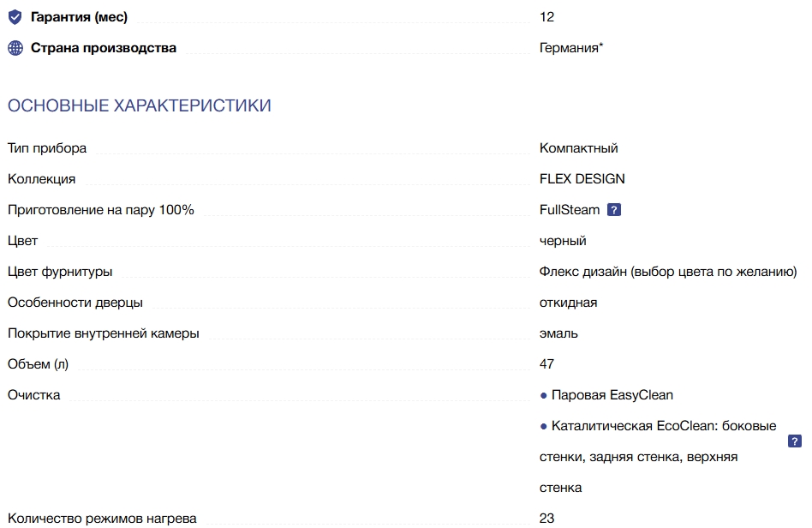
Task: Click the Германия* country value
Action: (571, 48)
